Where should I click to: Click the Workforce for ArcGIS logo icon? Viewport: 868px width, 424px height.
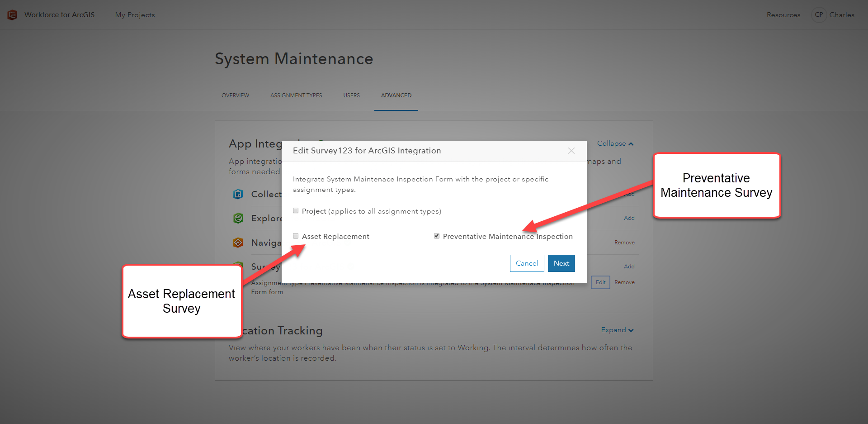pyautogui.click(x=12, y=15)
